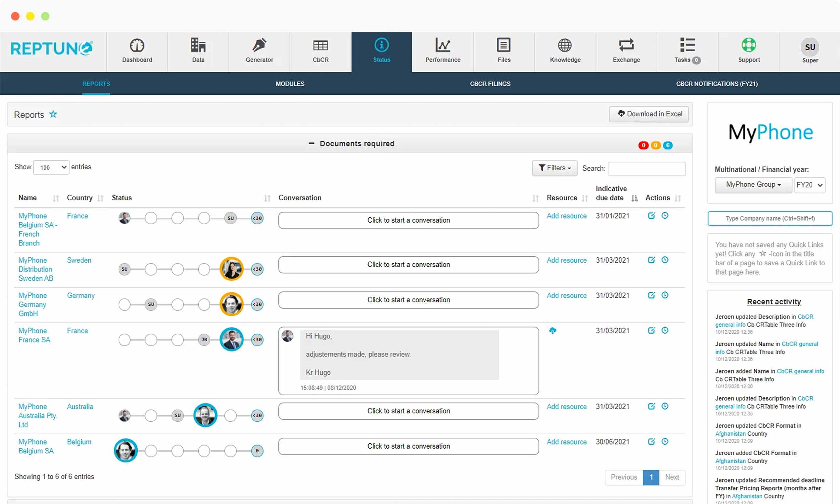Open the Knowledge module
Screen dimensions: 840x504
pos(565,51)
